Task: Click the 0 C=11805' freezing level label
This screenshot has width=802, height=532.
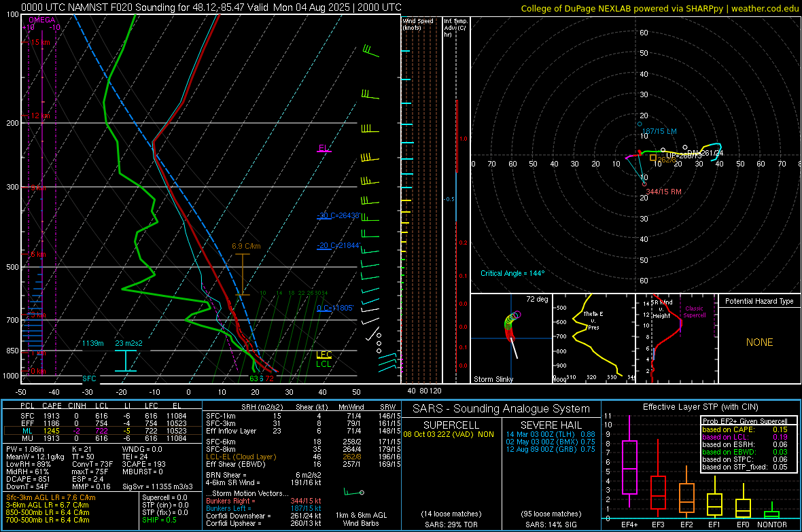Action: point(335,308)
